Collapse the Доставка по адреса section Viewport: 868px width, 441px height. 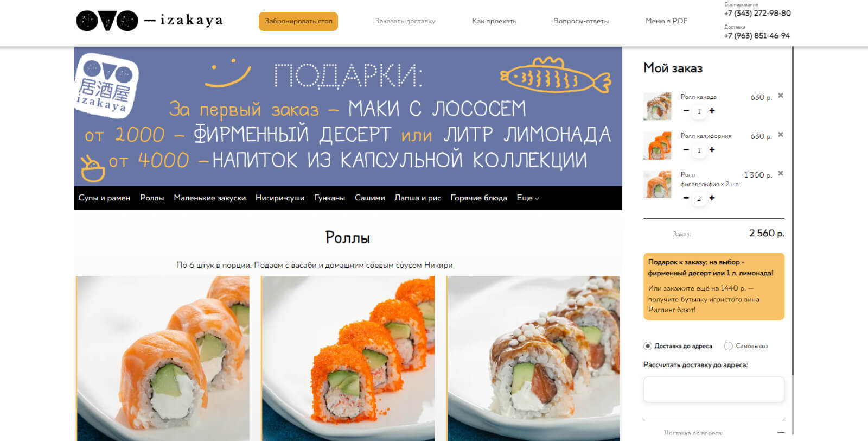coord(781,432)
